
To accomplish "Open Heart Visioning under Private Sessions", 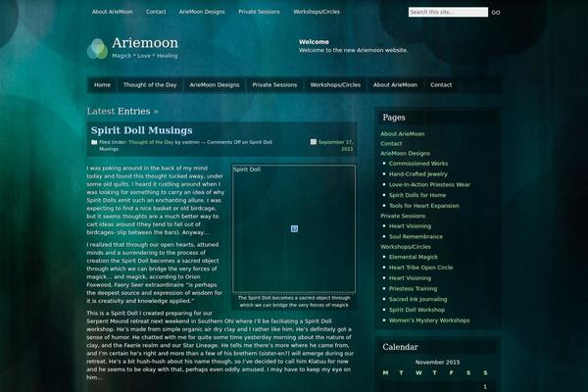I will 410,226.
